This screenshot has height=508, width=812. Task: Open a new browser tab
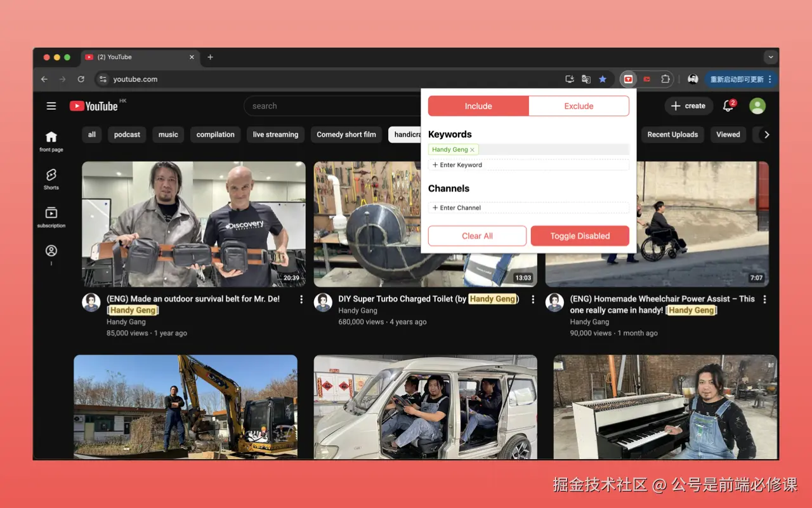(x=210, y=57)
